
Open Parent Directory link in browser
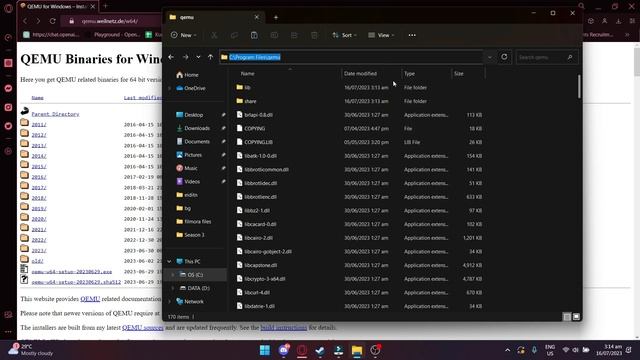tap(56, 114)
